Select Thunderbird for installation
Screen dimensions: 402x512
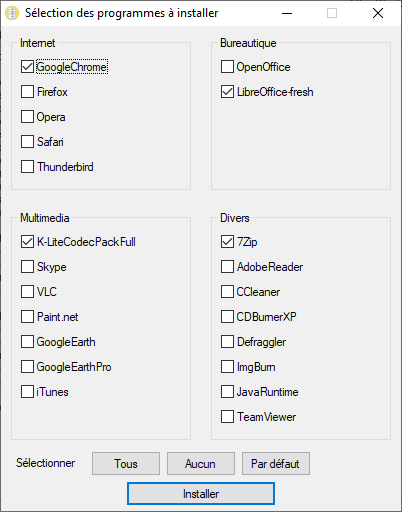tap(27, 167)
